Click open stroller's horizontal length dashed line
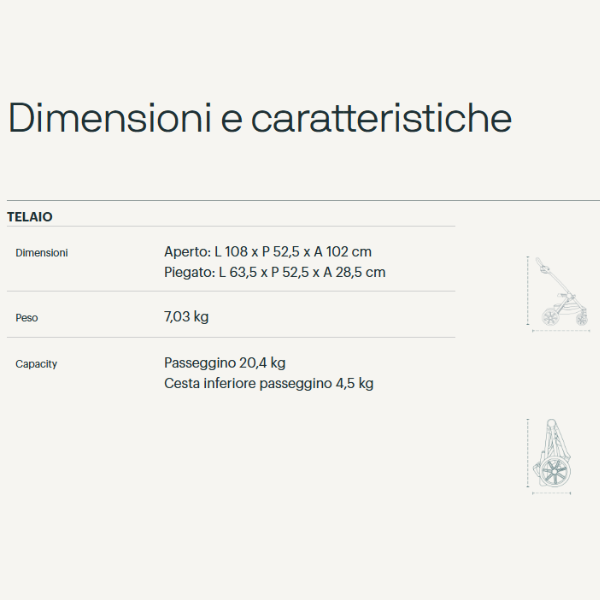This screenshot has width=600, height=600. click(x=562, y=330)
